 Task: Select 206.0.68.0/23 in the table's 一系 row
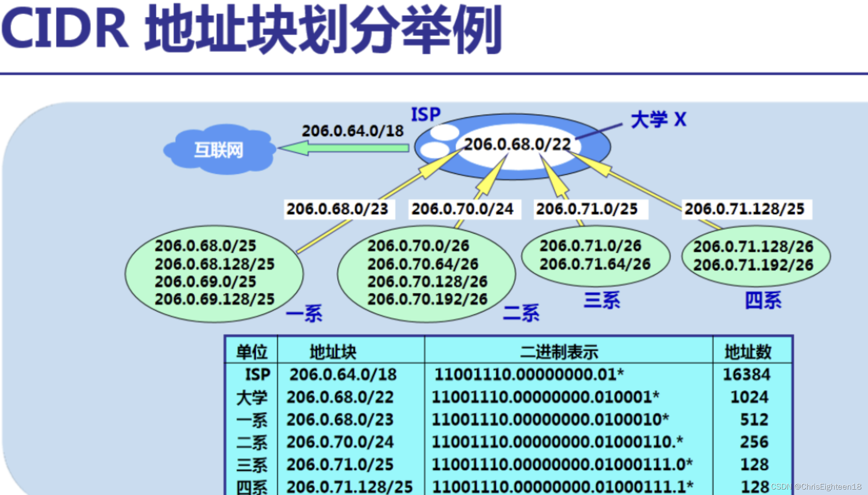pyautogui.click(x=340, y=420)
